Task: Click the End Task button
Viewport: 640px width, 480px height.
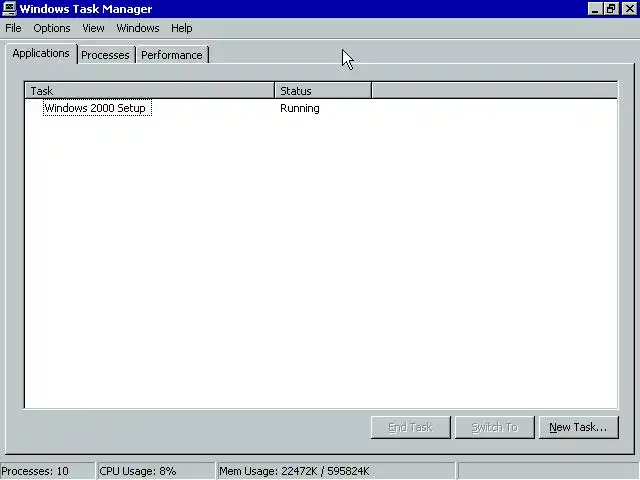Action: tap(411, 427)
